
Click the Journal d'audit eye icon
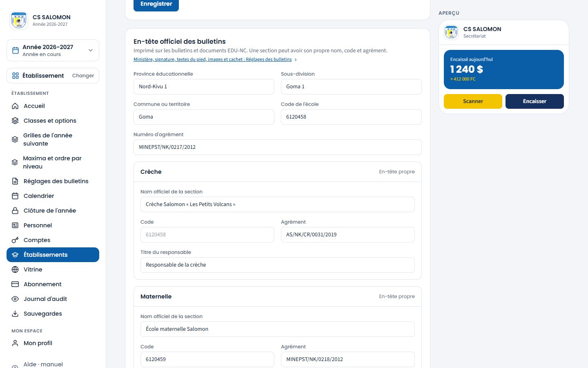click(x=15, y=299)
